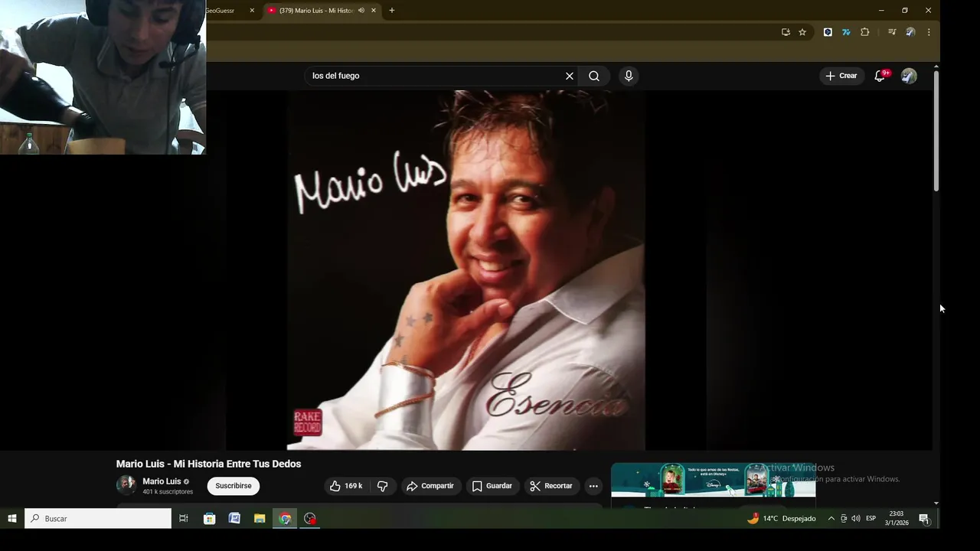Mute tab via speaker icon on YouTube tab

pos(361,11)
